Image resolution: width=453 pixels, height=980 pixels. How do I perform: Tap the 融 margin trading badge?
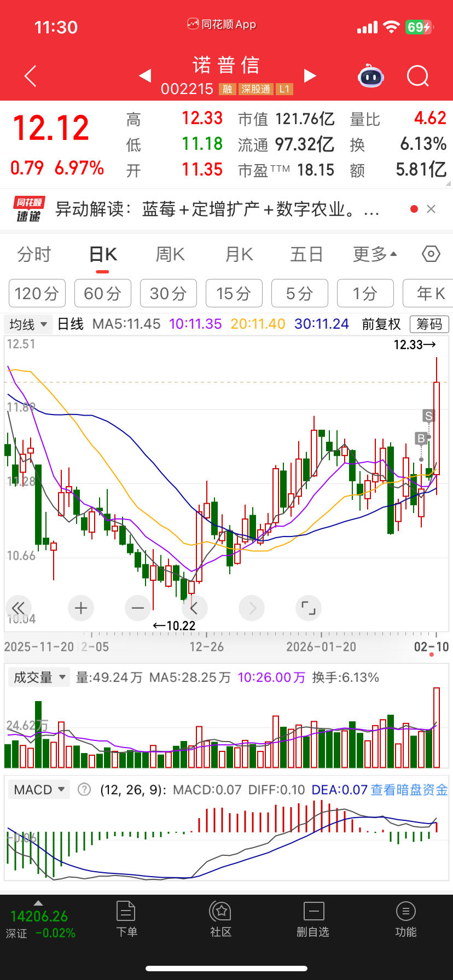(227, 89)
